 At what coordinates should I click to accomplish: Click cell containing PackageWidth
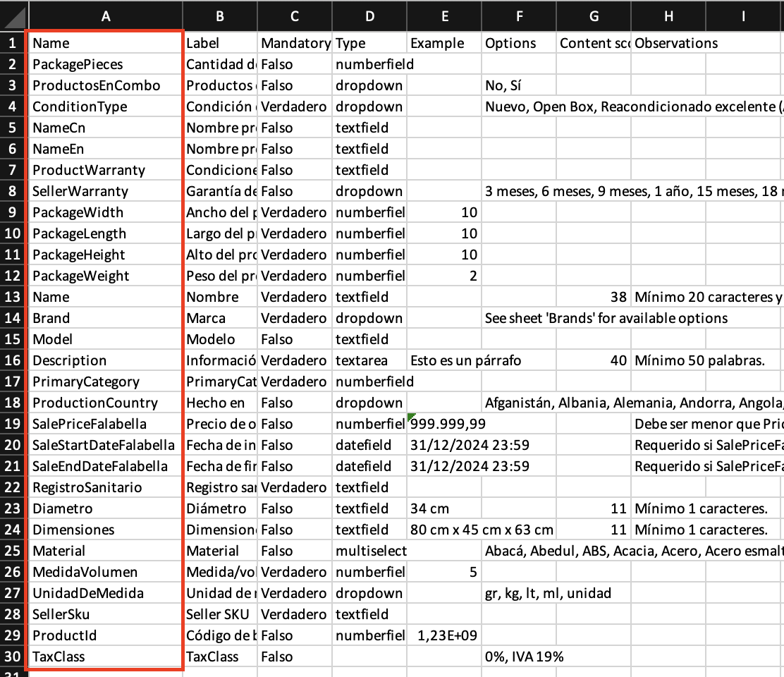coord(106,212)
